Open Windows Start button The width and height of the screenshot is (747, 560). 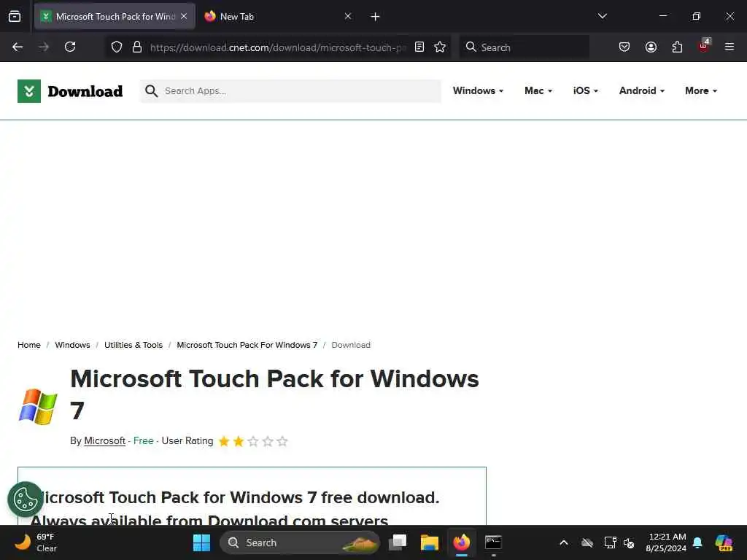201,542
